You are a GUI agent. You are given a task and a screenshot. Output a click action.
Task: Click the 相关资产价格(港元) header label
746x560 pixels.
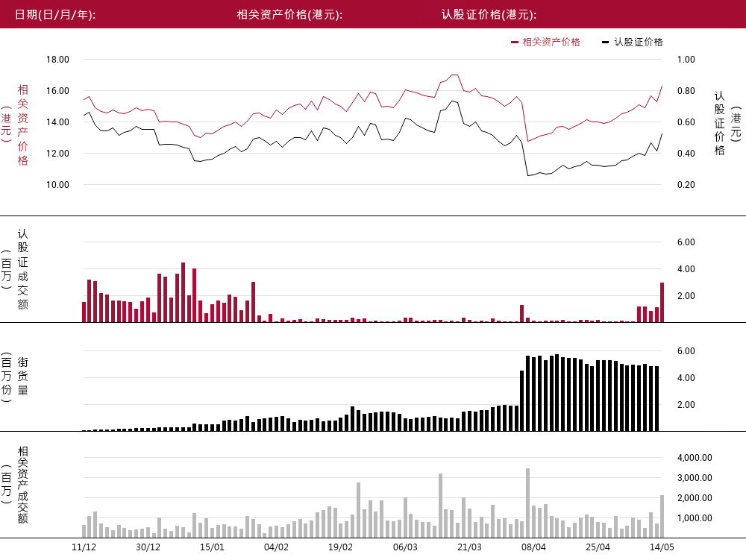click(x=289, y=14)
